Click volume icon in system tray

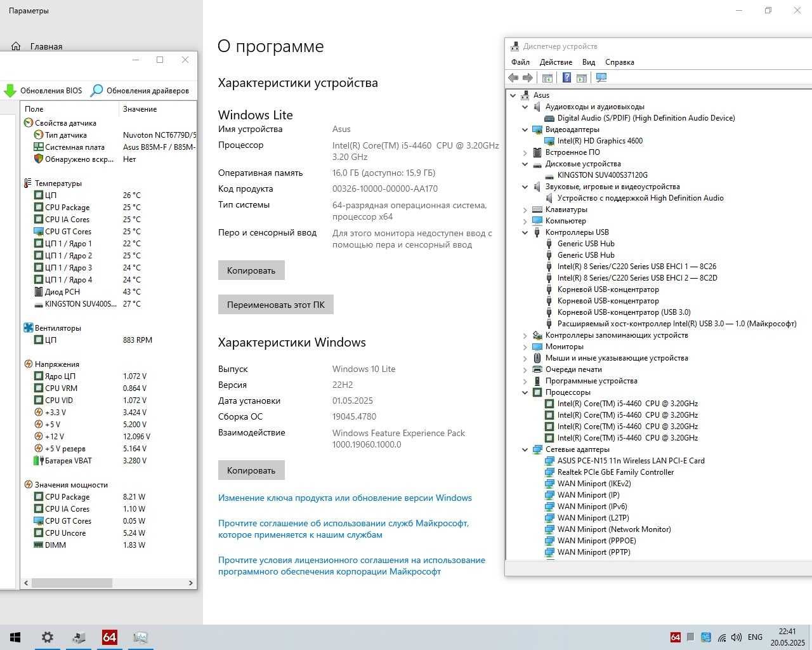[x=736, y=637]
